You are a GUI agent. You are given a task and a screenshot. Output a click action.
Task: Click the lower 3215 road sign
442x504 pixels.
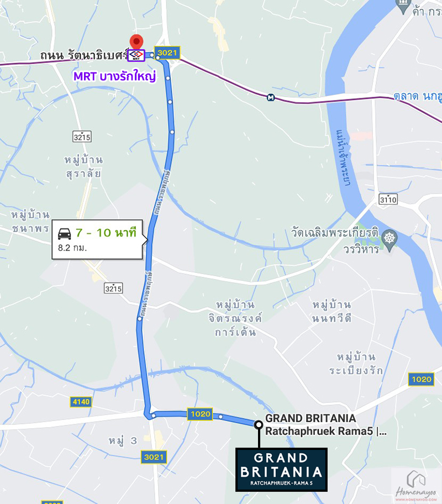[113, 288]
